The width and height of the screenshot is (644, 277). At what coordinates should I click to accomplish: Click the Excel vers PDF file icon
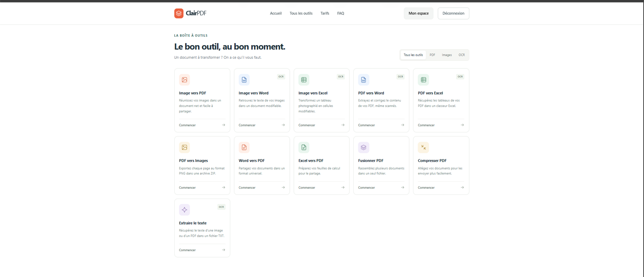(x=304, y=147)
